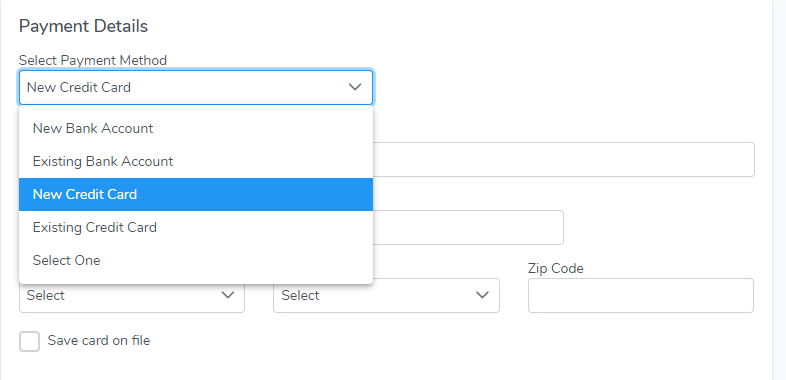Viewport: 786px width, 380px height.
Task: Click the Zip Code label
Action: coord(555,269)
